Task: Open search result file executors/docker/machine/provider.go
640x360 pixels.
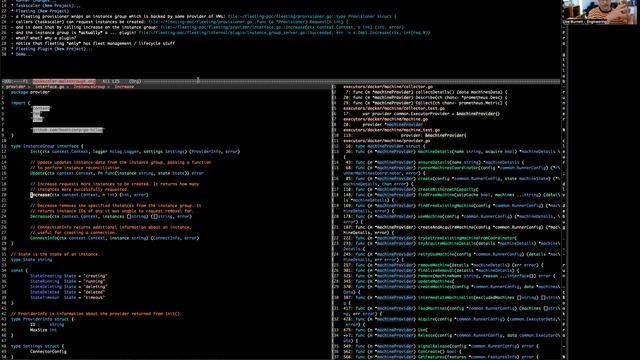Action: [x=387, y=141]
